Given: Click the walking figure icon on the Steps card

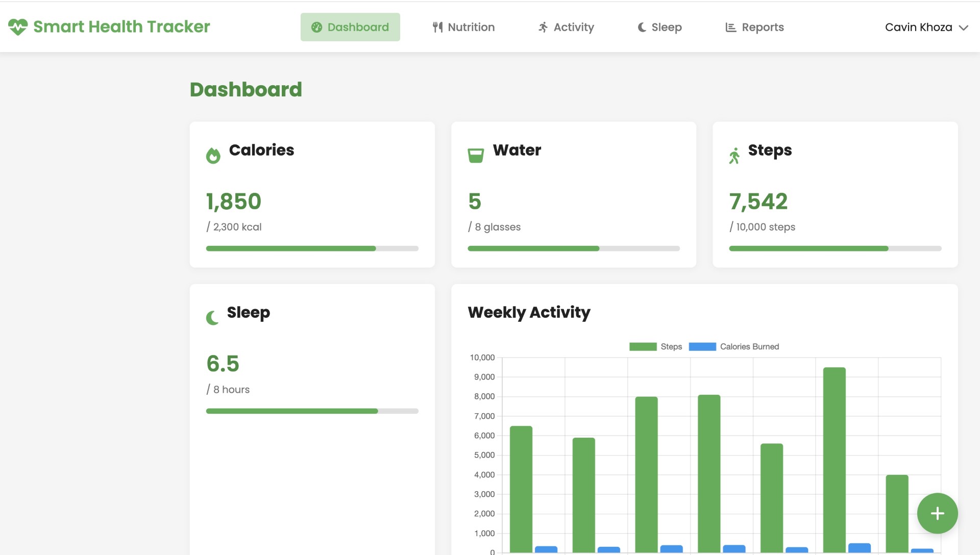Looking at the screenshot, I should 735,155.
